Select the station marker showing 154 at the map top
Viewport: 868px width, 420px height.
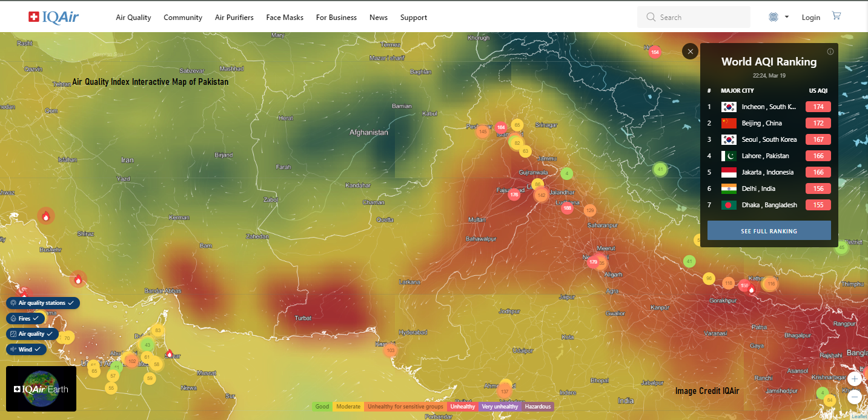point(654,52)
